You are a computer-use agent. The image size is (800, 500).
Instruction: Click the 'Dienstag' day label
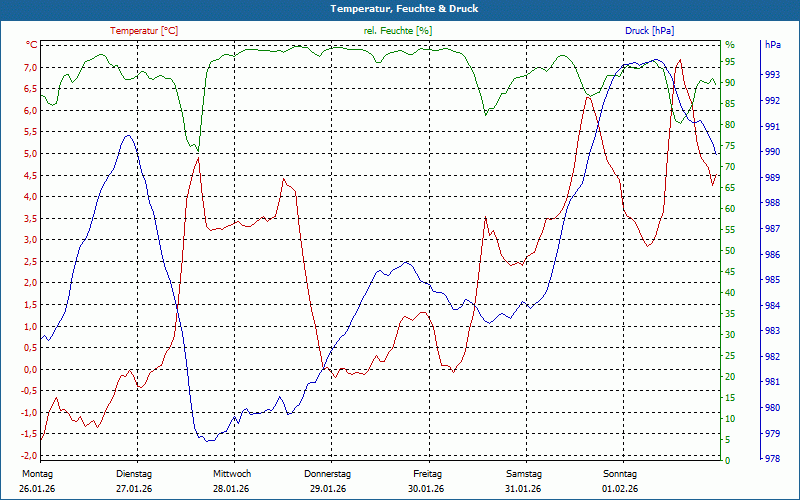click(134, 474)
